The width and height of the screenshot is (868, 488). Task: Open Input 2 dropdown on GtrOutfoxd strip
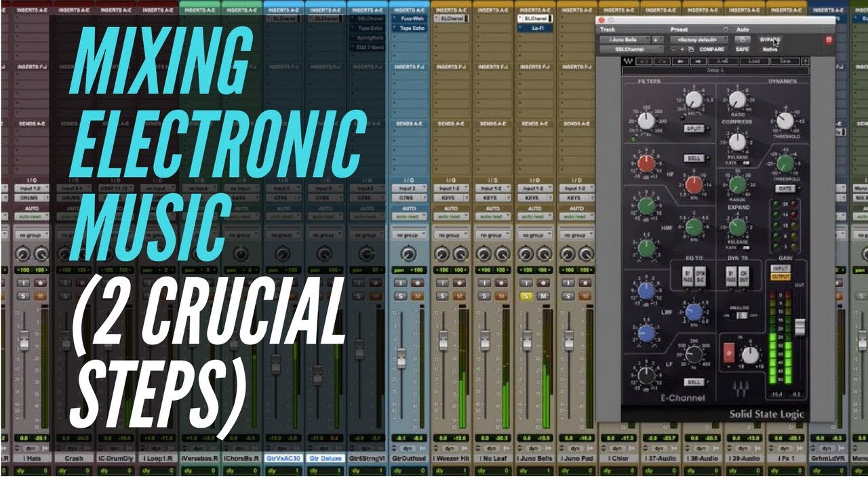(410, 188)
